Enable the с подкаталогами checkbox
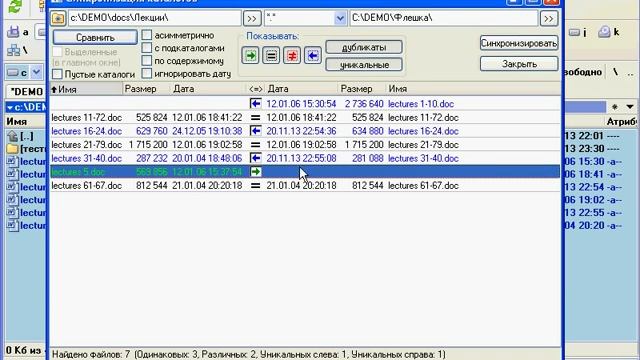The height and width of the screenshot is (360, 640). coord(147,48)
